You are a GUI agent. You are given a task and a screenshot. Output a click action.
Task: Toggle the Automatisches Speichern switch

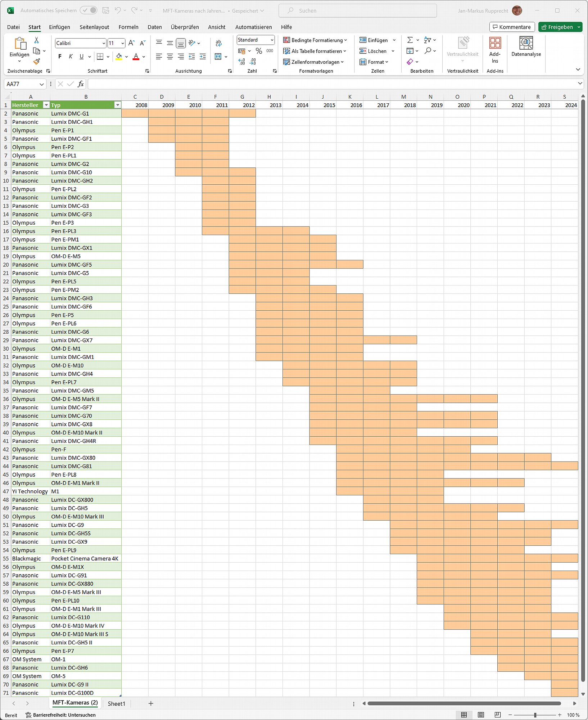coord(89,10)
